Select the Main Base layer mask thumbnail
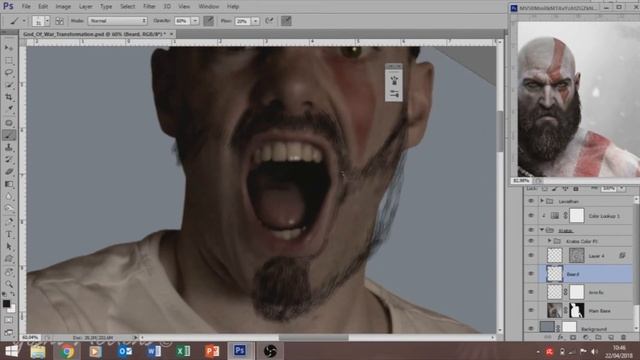This screenshot has width=640, height=360. (576, 310)
